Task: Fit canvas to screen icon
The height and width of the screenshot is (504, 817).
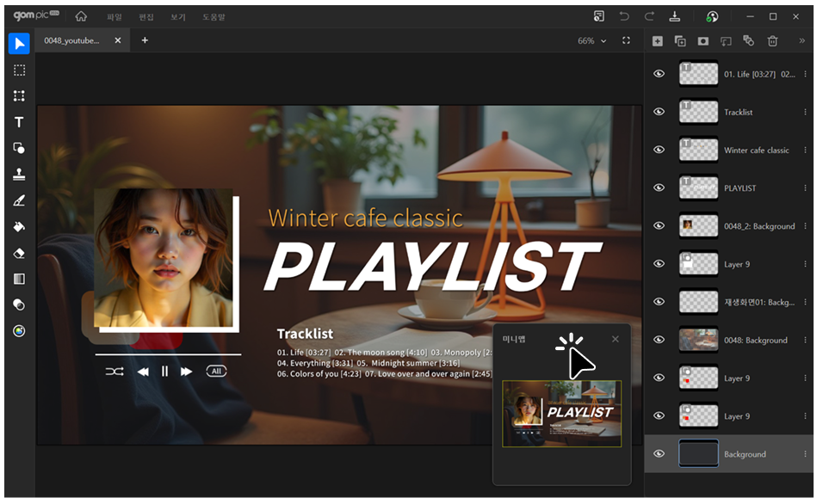Action: click(x=626, y=40)
